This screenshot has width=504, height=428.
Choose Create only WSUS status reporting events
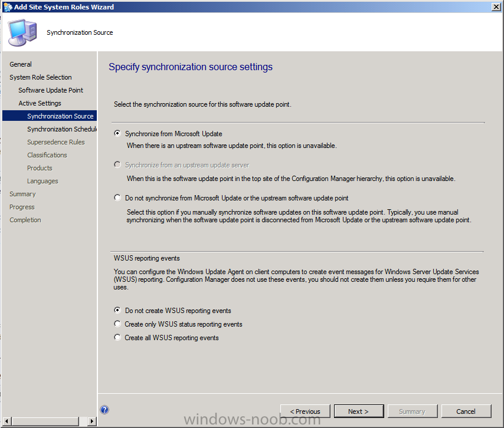pos(117,324)
